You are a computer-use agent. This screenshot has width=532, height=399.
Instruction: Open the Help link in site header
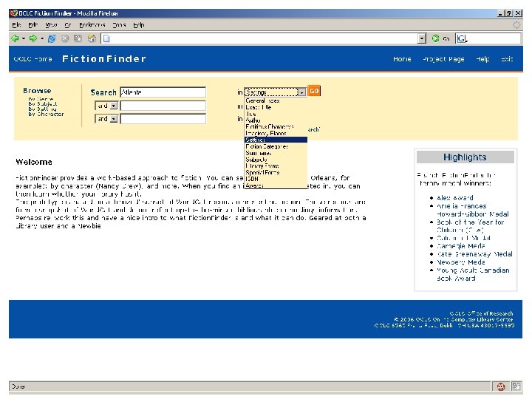pos(482,59)
